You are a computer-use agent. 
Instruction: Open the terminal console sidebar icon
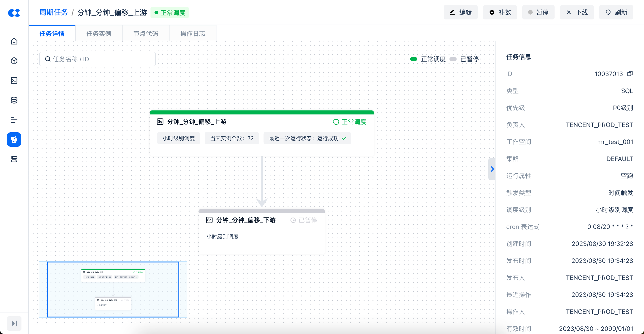pos(14,80)
